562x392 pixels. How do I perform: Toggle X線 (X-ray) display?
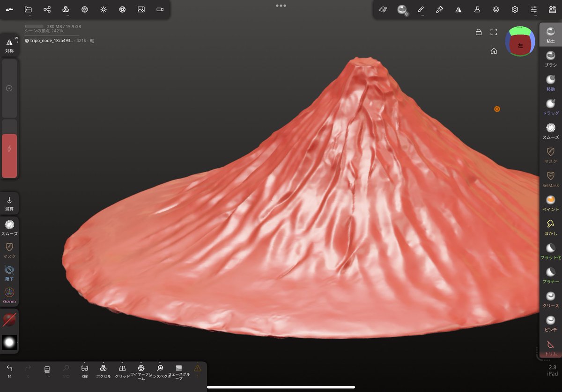84,371
